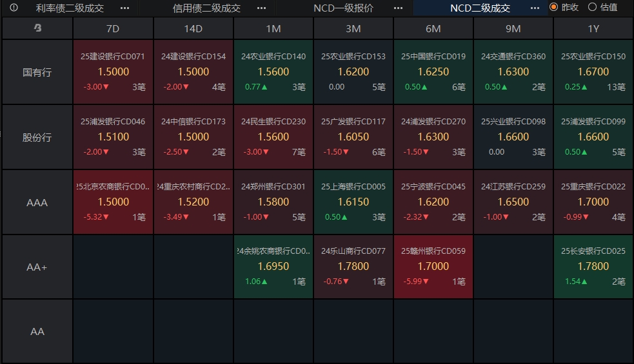The height and width of the screenshot is (364, 634).
Task: Open the 25上海银行CD005 cell
Action: [x=353, y=202]
